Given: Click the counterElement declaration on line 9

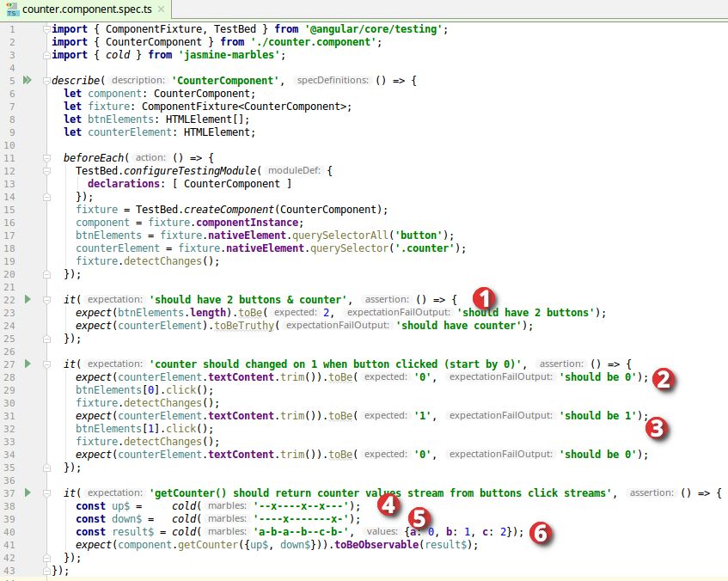Looking at the screenshot, I should pos(130,132).
